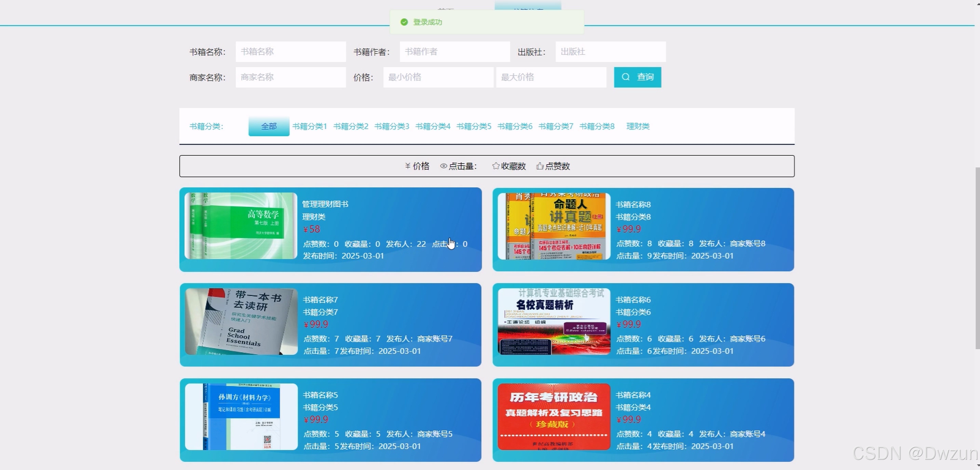The height and width of the screenshot is (470, 980).
Task: Select the 全部 category tab
Action: pos(269,126)
